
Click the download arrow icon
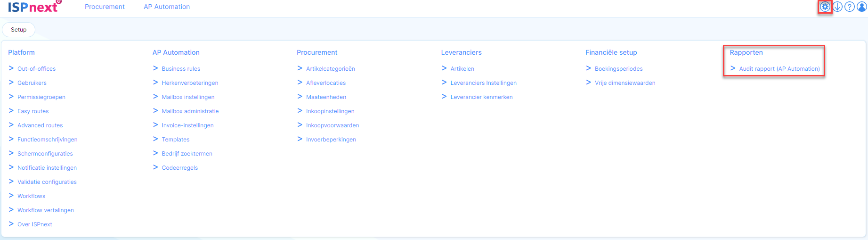[x=837, y=7]
